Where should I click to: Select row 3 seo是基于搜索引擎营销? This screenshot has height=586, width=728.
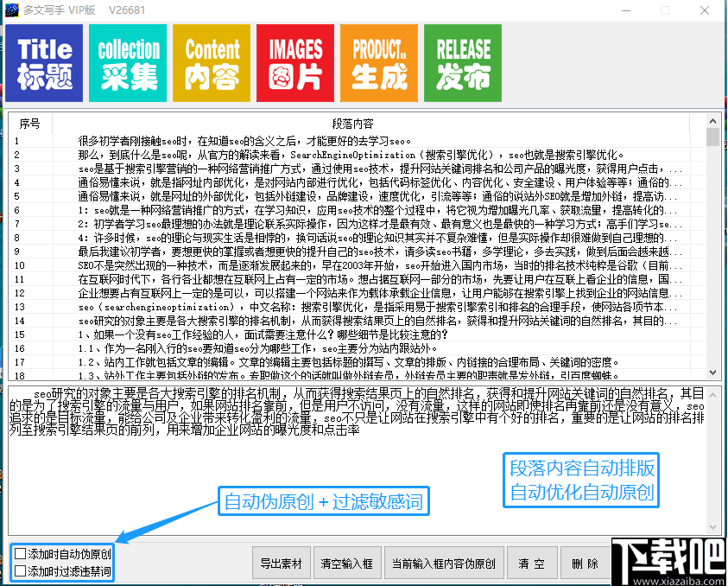[349, 169]
